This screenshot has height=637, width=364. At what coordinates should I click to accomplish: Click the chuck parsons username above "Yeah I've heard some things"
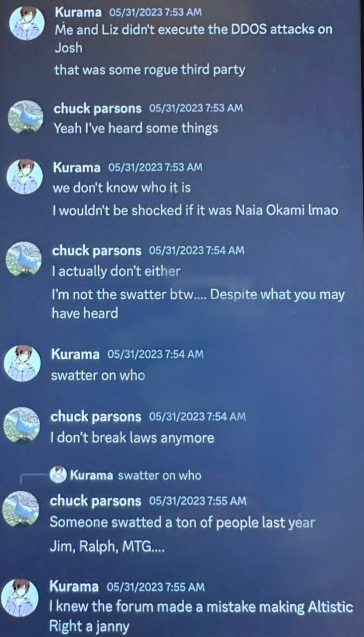tap(98, 108)
